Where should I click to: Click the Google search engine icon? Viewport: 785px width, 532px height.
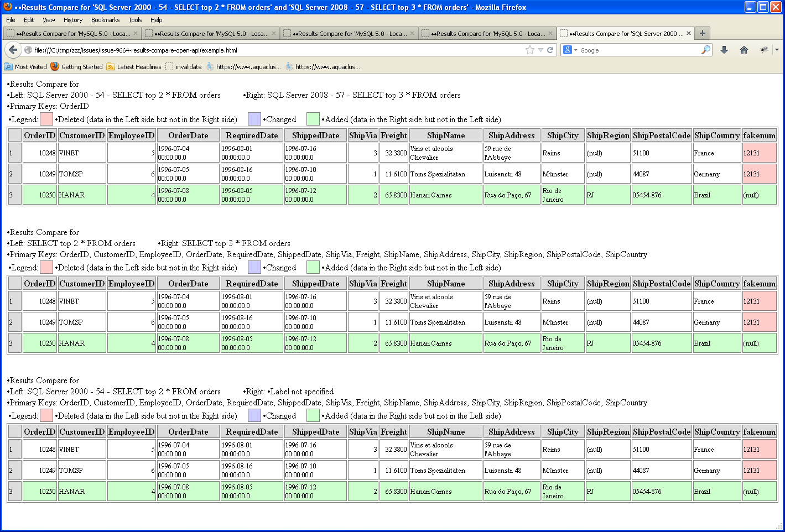click(567, 50)
